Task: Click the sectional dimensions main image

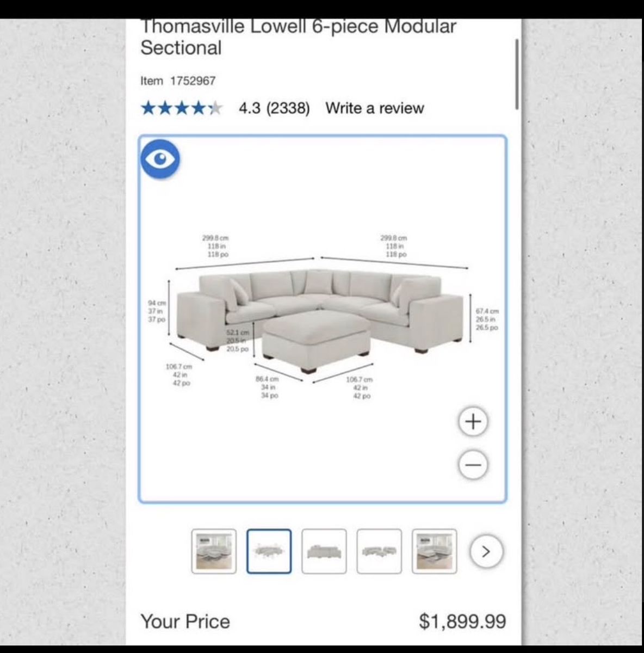Action: 323,319
